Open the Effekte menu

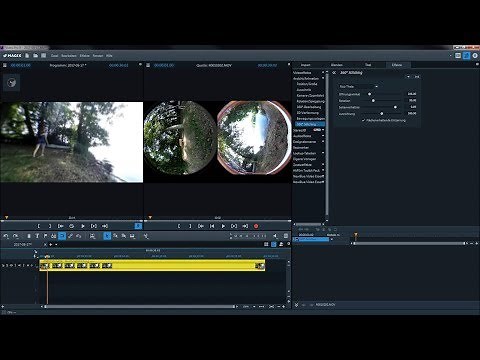[x=84, y=56]
